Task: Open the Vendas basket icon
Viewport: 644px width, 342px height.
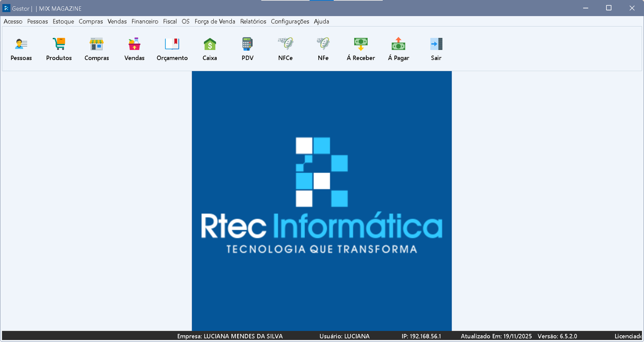Action: point(134,44)
